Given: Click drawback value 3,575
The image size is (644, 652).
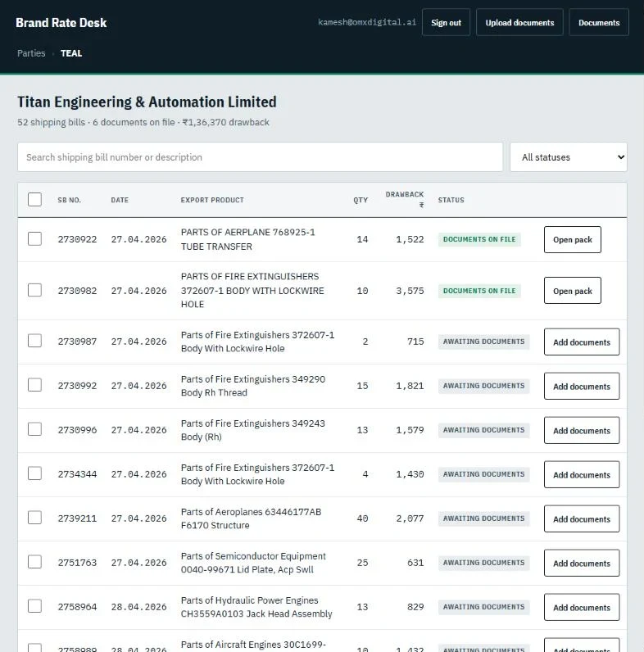Looking at the screenshot, I should coord(410,291).
